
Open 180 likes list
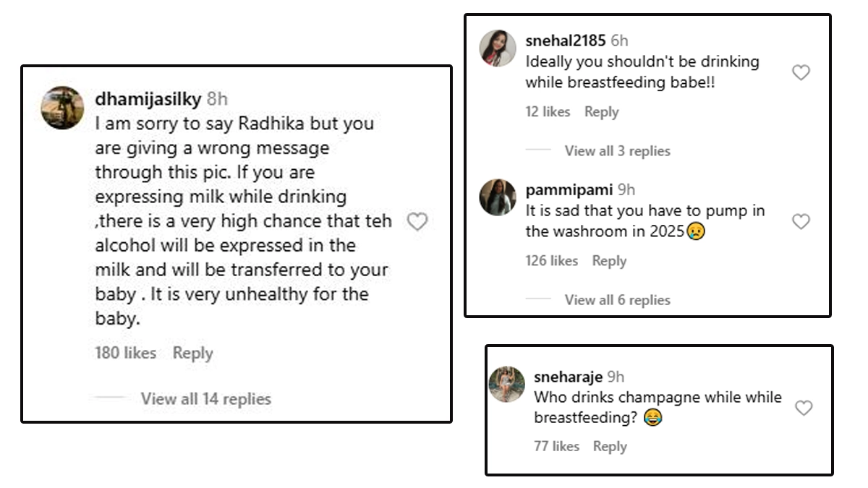125,354
